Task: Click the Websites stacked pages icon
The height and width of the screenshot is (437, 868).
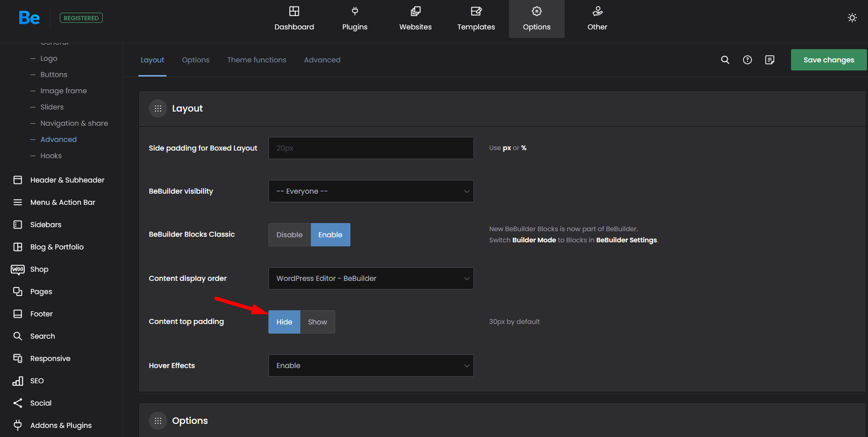Action: click(416, 11)
